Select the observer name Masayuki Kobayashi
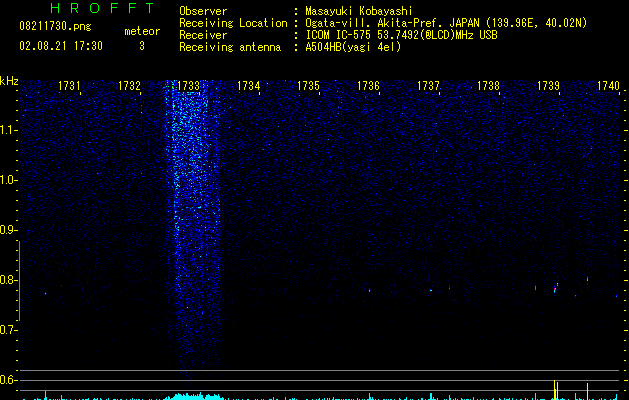Viewport: 629px width, 400px height. [x=359, y=11]
